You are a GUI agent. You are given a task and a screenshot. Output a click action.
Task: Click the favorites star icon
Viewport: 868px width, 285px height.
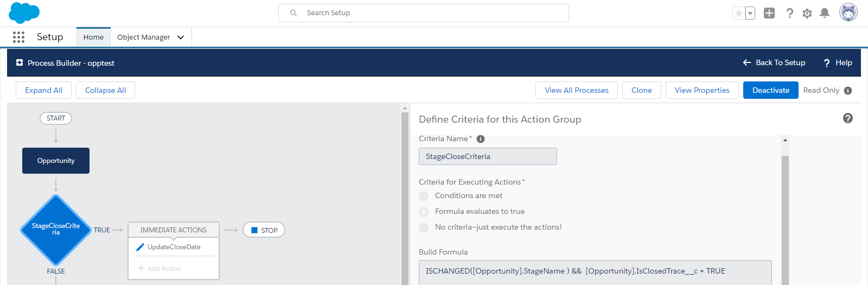click(738, 13)
